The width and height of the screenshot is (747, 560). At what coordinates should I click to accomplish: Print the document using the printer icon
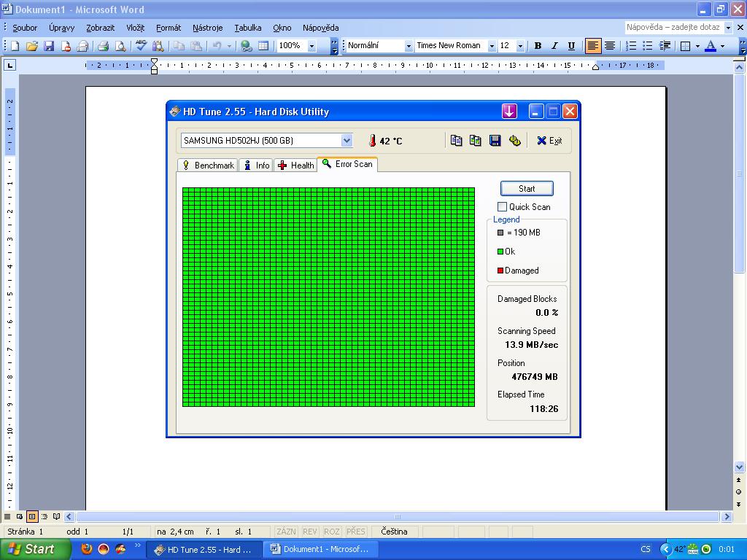click(103, 46)
